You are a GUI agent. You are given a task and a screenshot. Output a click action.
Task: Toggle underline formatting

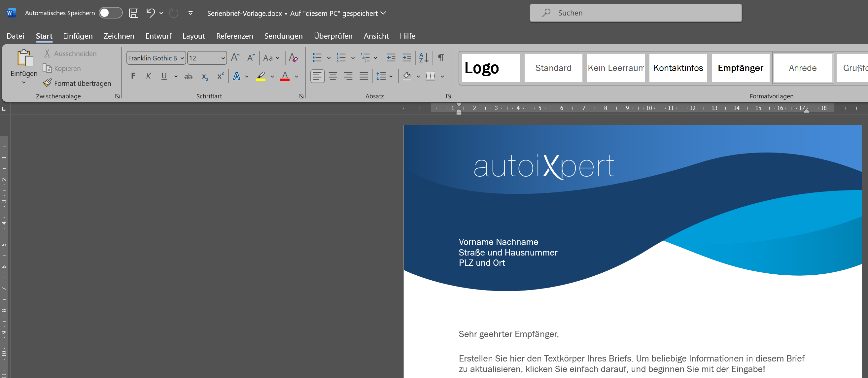(164, 76)
